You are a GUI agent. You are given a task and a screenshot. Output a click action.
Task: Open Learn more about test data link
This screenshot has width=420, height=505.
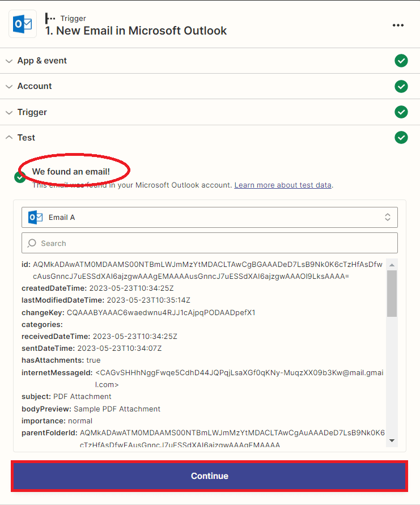[283, 185]
